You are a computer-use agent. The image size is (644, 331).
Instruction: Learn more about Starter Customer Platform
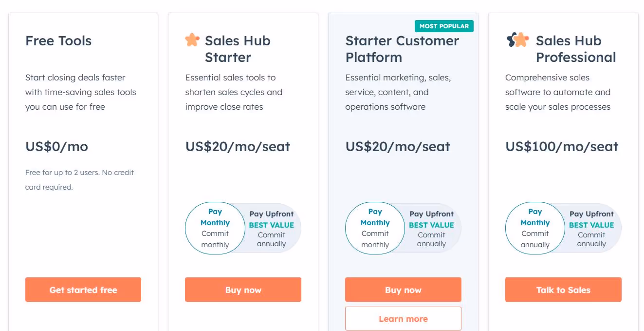(403, 318)
